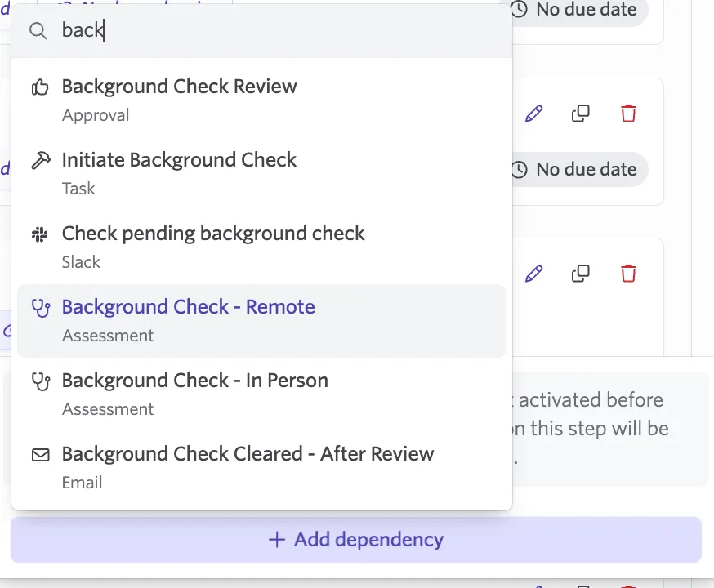Click the topmost No due date pill
Viewport: 714px width, 588px height.
pos(580,10)
